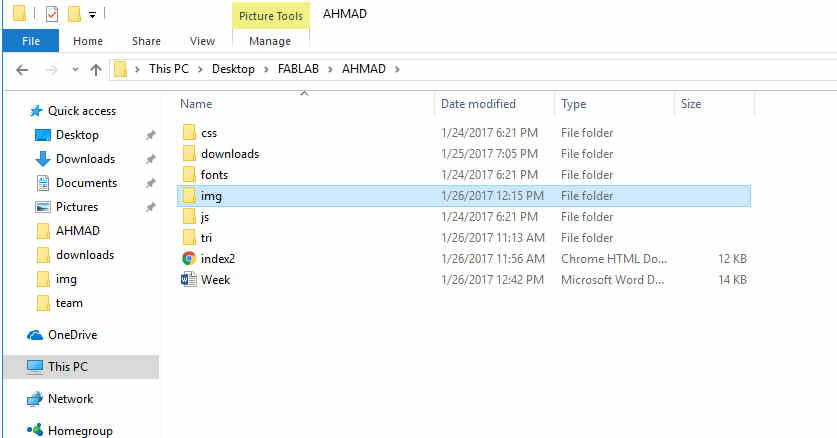
Task: Open team folder in the navigation pane
Action: [x=69, y=303]
